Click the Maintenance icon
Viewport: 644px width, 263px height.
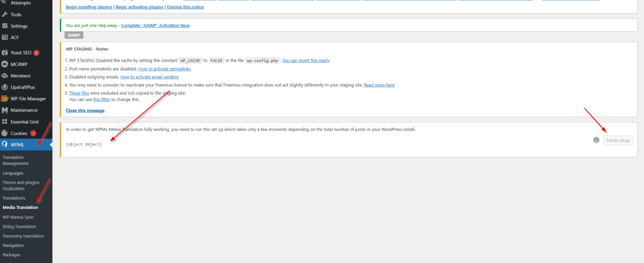coord(5,110)
